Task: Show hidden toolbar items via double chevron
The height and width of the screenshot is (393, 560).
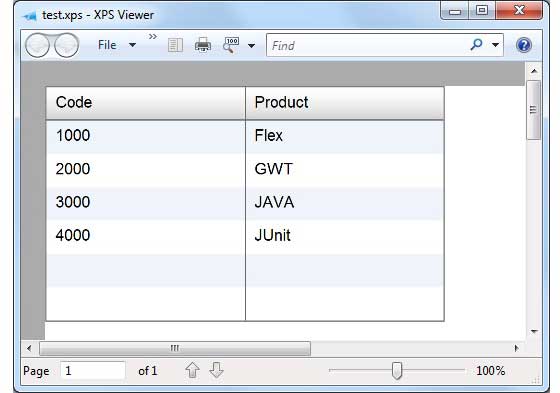Action: tap(153, 36)
